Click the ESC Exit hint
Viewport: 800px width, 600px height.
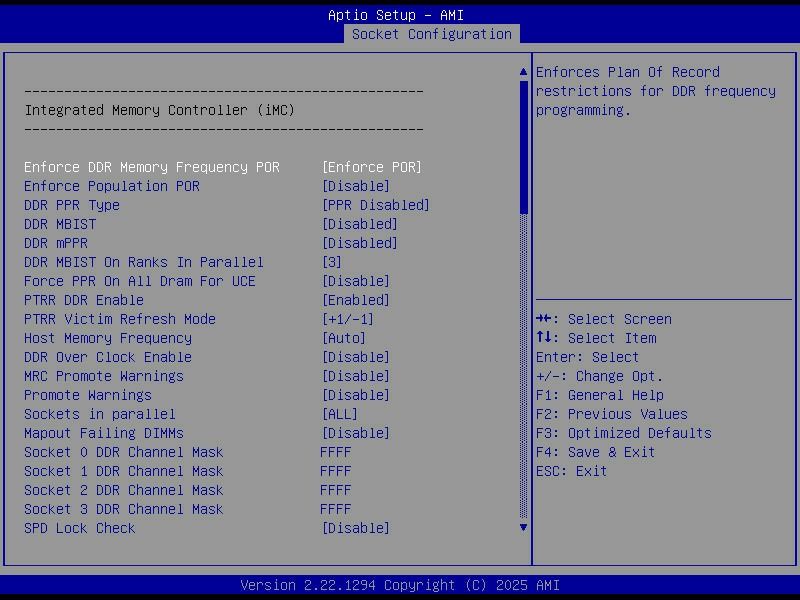pos(571,471)
